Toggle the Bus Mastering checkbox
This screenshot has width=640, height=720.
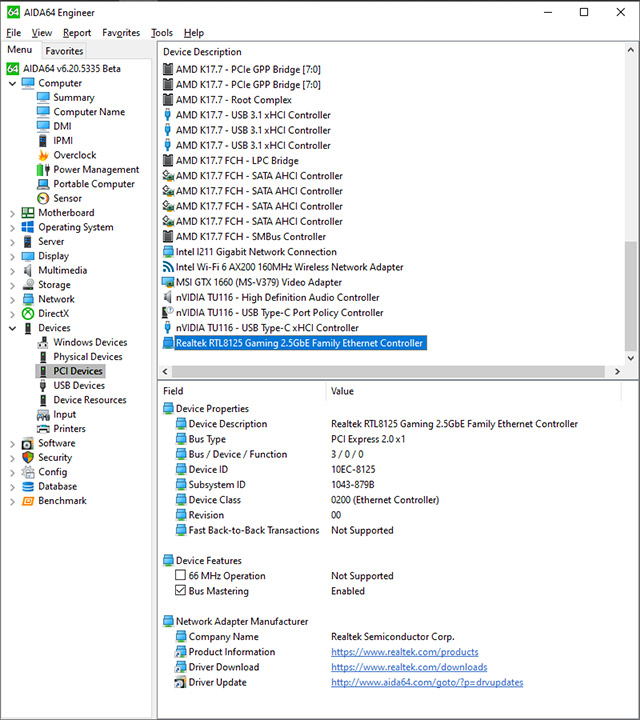180,591
